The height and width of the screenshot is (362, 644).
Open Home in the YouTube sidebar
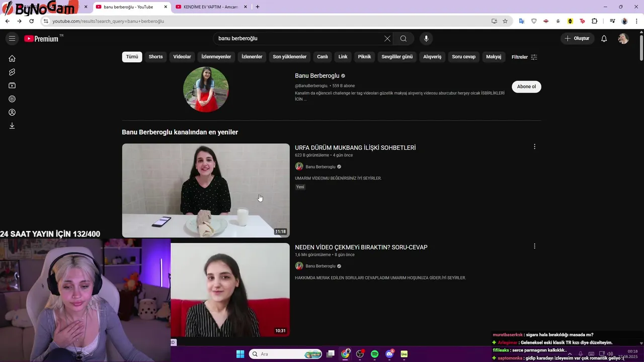coord(12,58)
